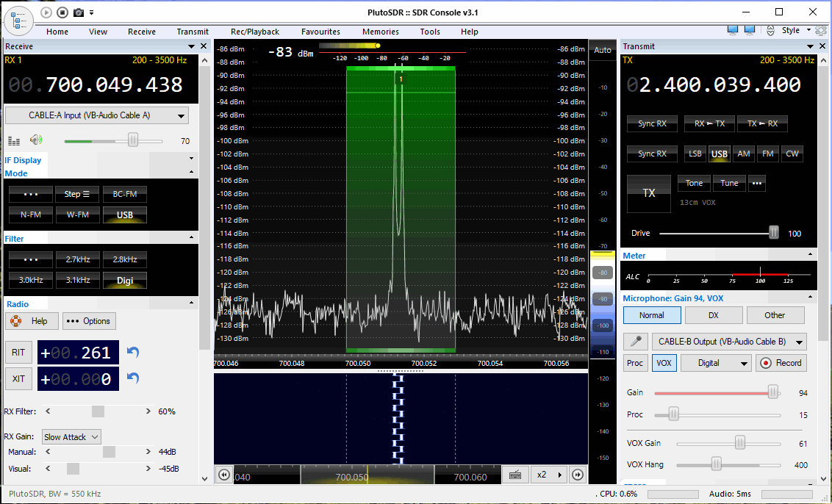The image size is (832, 504).
Task: Open the Favourites menu
Action: (x=320, y=32)
